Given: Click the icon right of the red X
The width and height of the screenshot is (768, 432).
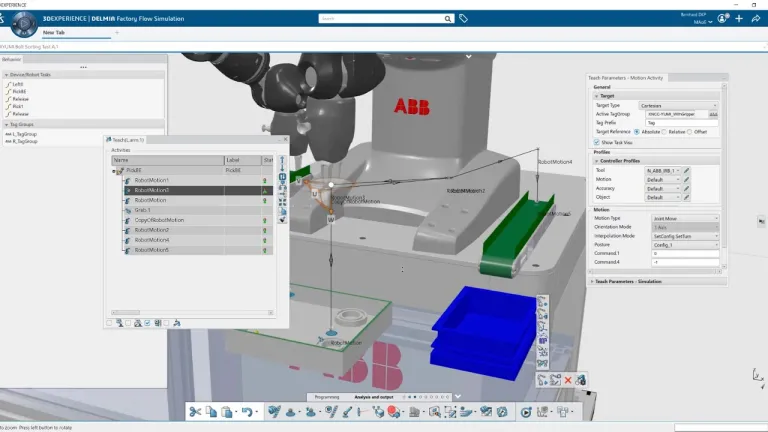Looking at the screenshot, I should pos(580,380).
